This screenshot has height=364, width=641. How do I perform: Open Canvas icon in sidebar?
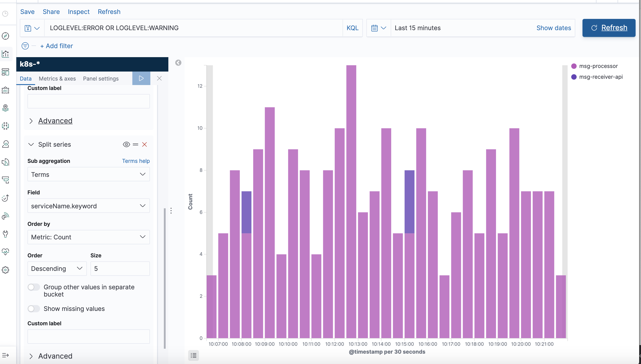tap(5, 90)
